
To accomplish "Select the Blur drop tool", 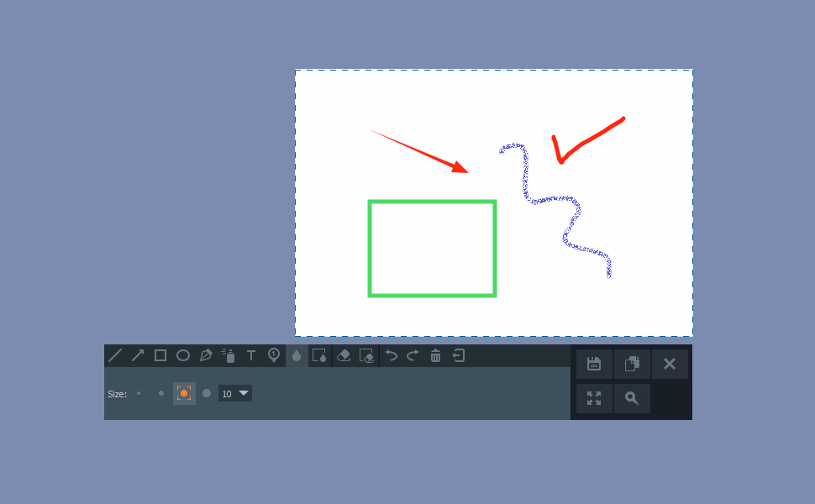I will (x=297, y=355).
